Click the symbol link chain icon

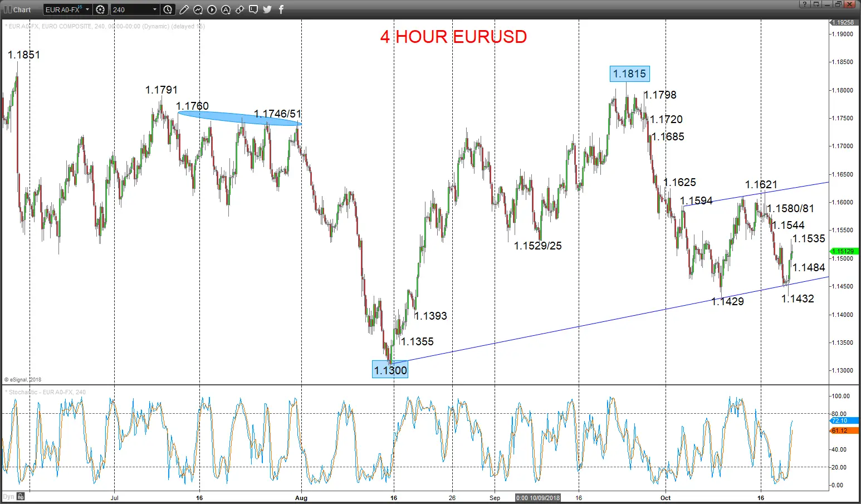tap(239, 9)
